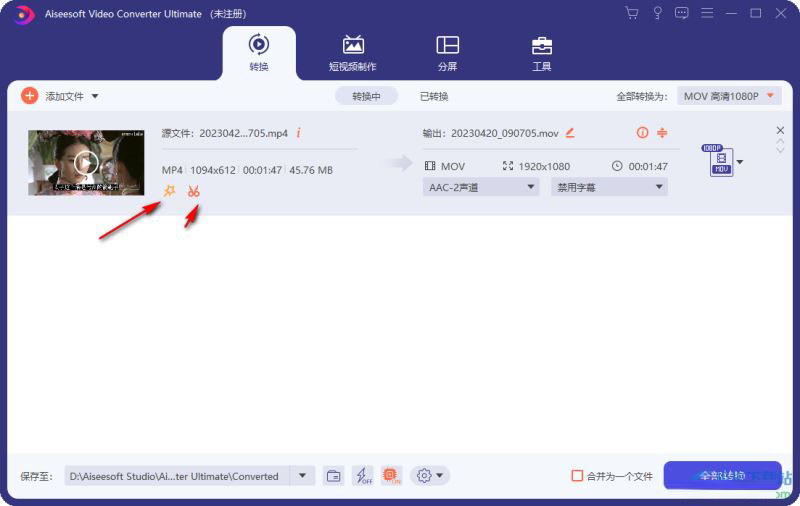This screenshot has height=506, width=800.
Task: Expand the 添加文件 dropdown arrow
Action: coord(95,96)
